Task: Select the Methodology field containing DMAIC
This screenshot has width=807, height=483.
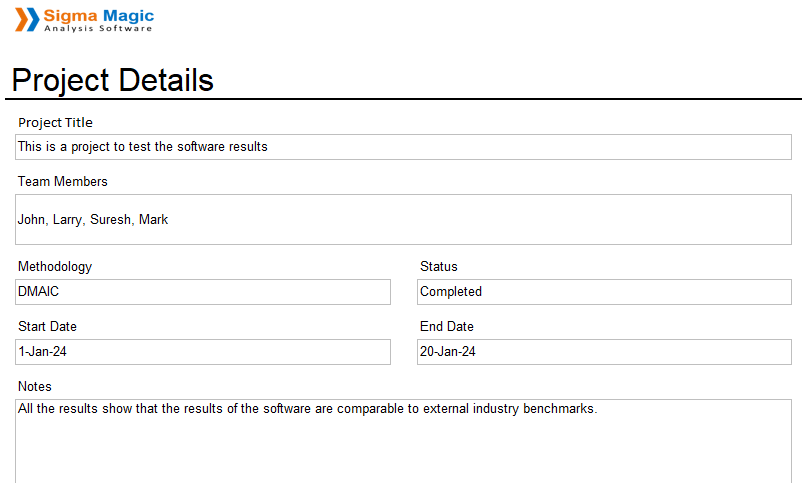Action: pyautogui.click(x=203, y=292)
